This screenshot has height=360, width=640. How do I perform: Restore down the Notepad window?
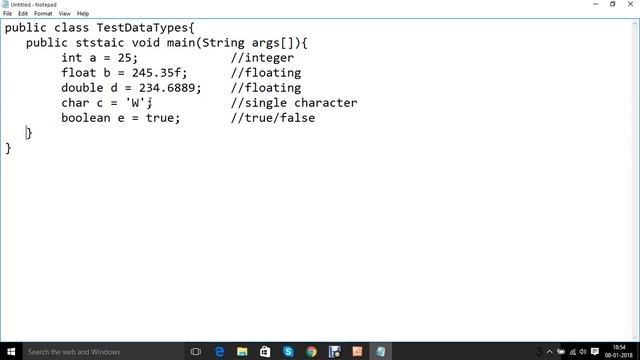(613, 4)
